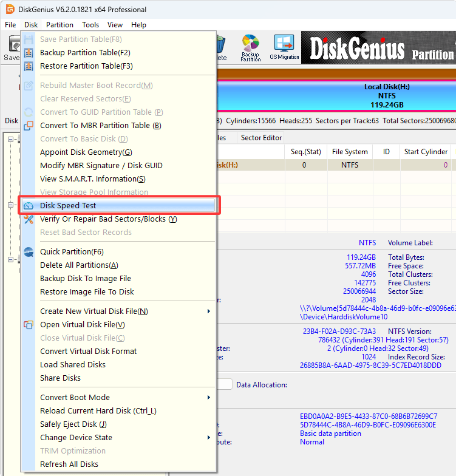
Task: Choose Safely Eject Disk(J)
Action: click(x=119, y=424)
